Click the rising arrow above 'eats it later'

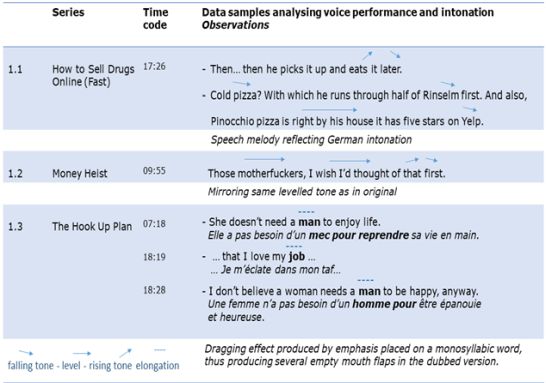pos(367,55)
